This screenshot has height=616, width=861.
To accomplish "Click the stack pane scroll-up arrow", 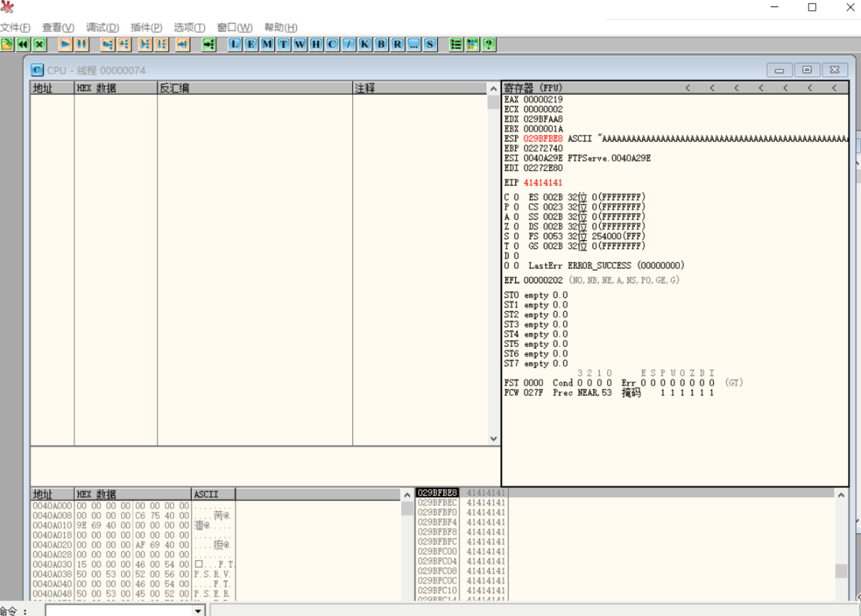I will pos(841,493).
